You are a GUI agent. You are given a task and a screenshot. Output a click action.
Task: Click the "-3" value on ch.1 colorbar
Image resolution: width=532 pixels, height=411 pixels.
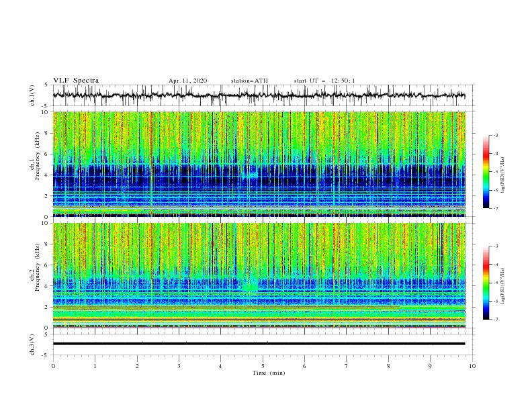(496, 135)
